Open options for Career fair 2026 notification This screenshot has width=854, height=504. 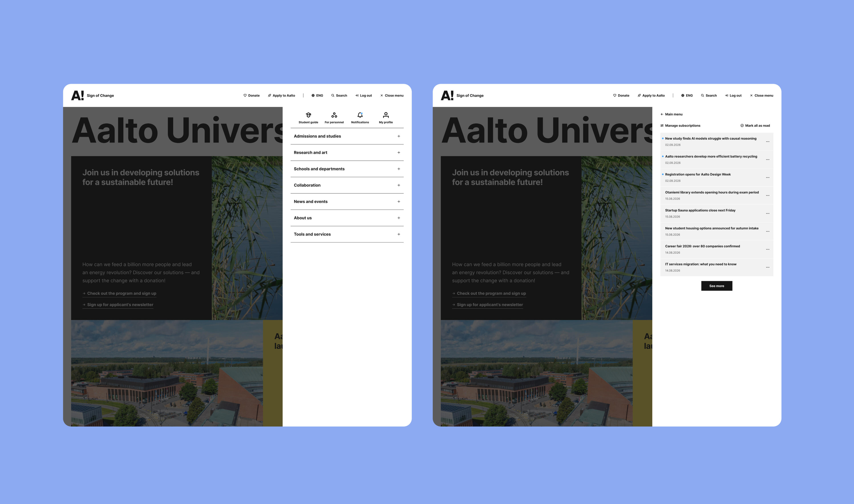767,249
